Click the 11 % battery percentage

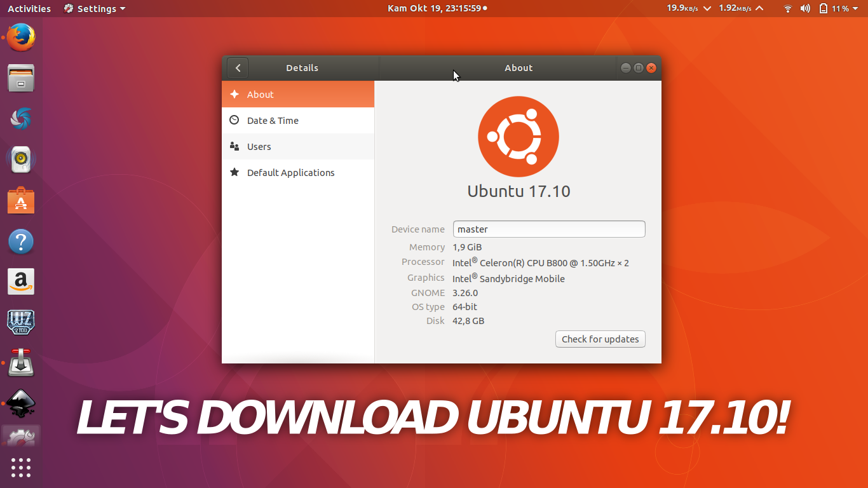(x=841, y=9)
